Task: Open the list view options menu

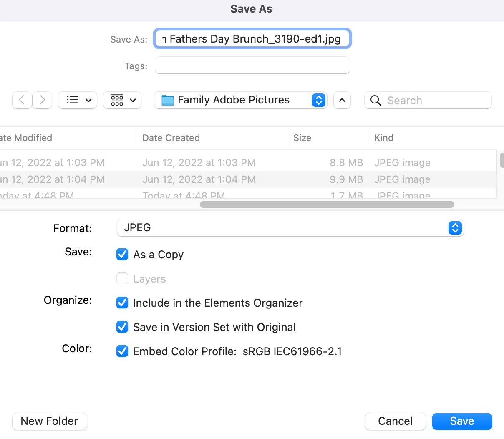Action: [x=78, y=100]
